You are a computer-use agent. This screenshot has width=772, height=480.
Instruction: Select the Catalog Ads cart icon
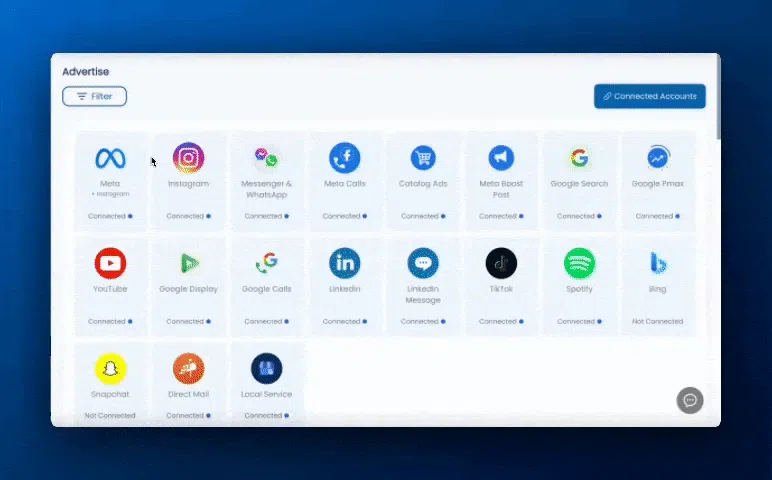[x=423, y=158]
